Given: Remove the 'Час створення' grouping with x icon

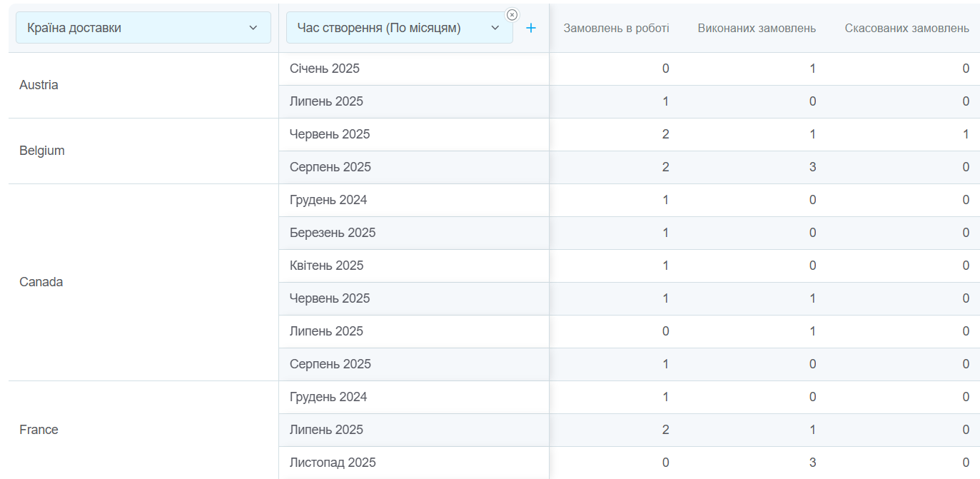Looking at the screenshot, I should 512,15.
